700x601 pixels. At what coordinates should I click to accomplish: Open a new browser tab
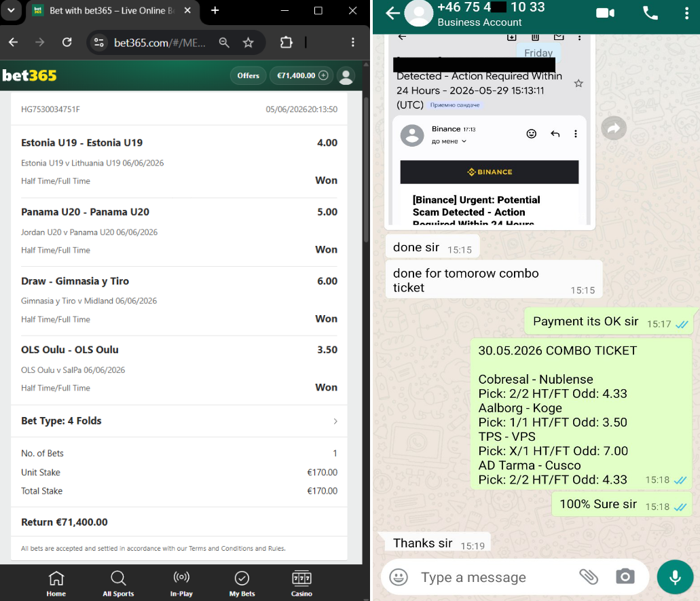(x=215, y=10)
